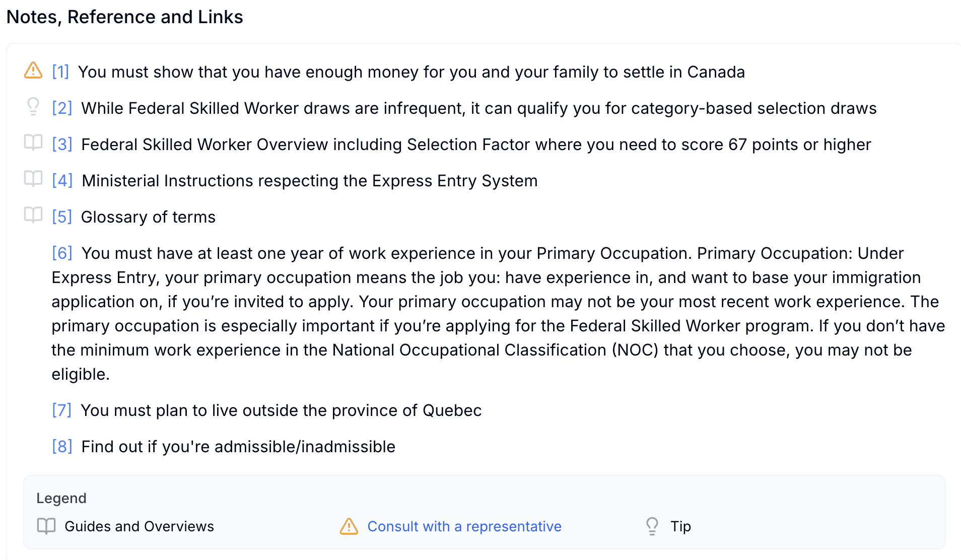Click the Guides and Overviews legend book icon
This screenshot has height=560, width=961.
click(46, 526)
